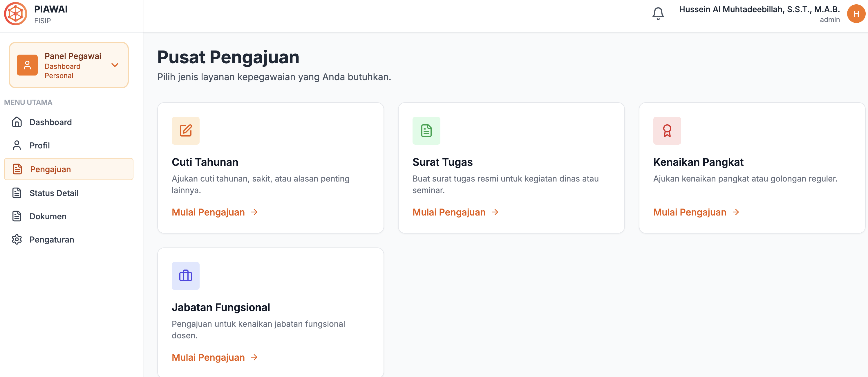868x377 pixels.
Task: Open the Dokumen menu entry
Action: (48, 216)
